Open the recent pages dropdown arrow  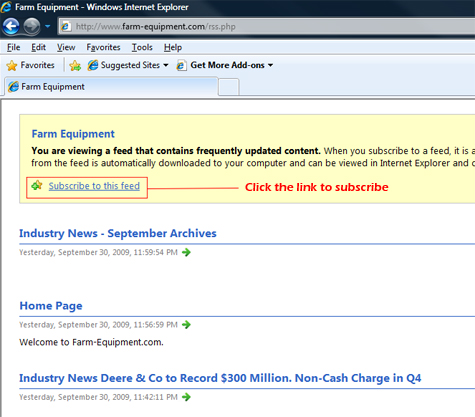tap(47, 26)
